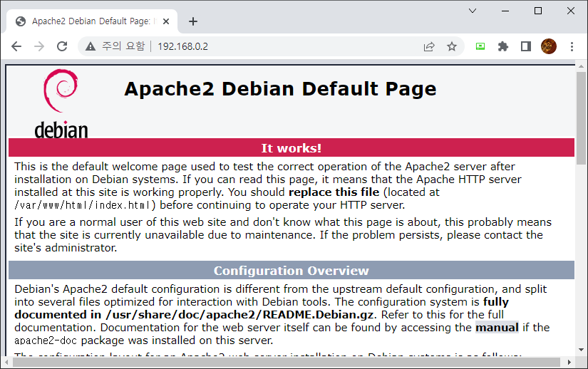The image size is (588, 369).
Task: Click the "Apache2 Debian Default Page" title heading
Action: [x=281, y=89]
